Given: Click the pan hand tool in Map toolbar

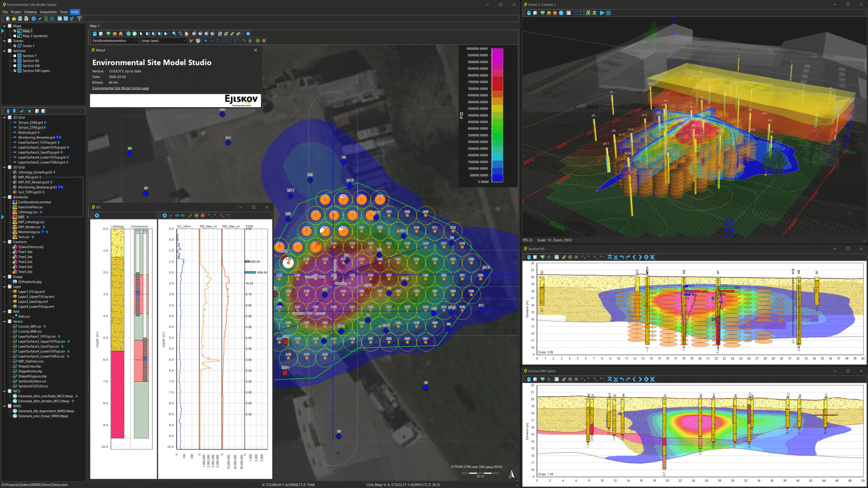Looking at the screenshot, I should 186,33.
